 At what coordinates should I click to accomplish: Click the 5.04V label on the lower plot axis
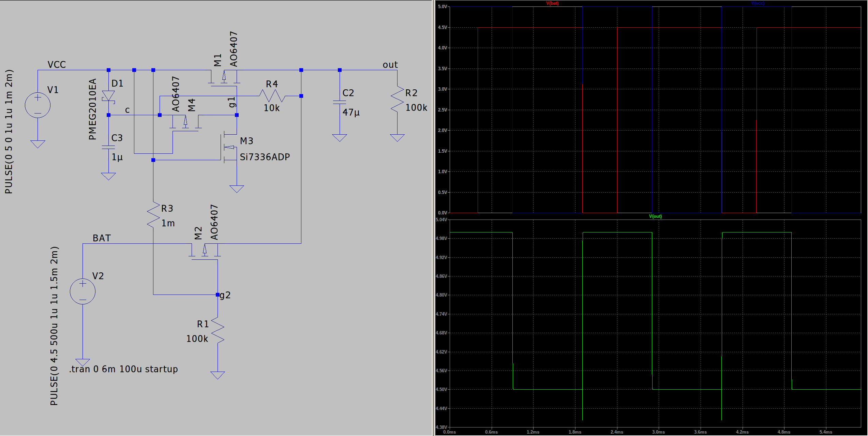pyautogui.click(x=442, y=220)
